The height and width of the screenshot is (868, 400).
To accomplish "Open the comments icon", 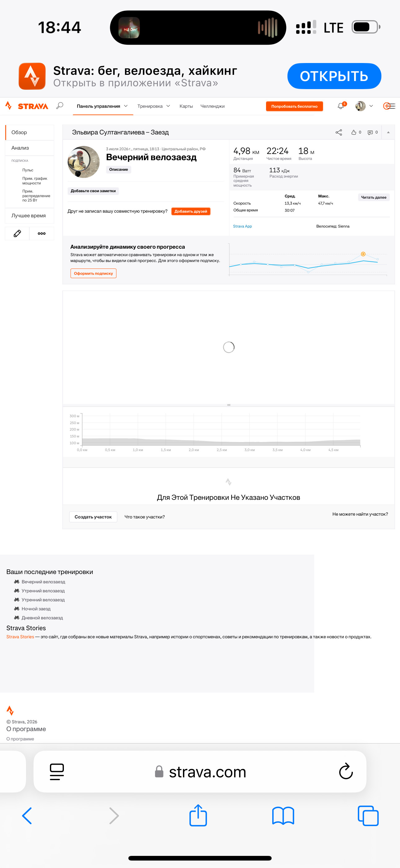I will tap(370, 133).
